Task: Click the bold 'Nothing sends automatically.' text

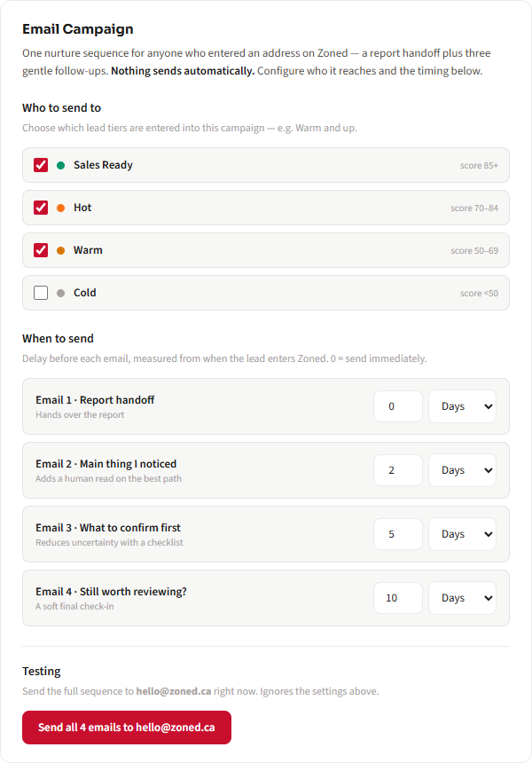Action: tap(183, 71)
